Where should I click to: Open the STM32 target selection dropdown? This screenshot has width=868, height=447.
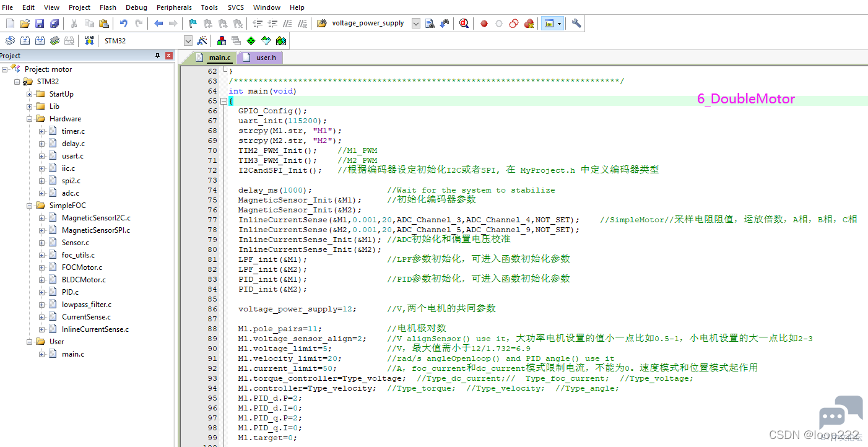(188, 41)
